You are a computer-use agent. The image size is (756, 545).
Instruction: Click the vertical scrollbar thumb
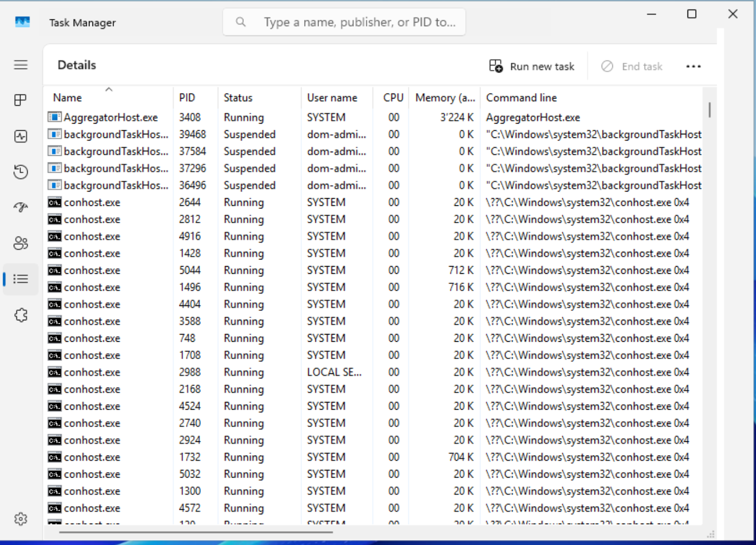(709, 110)
